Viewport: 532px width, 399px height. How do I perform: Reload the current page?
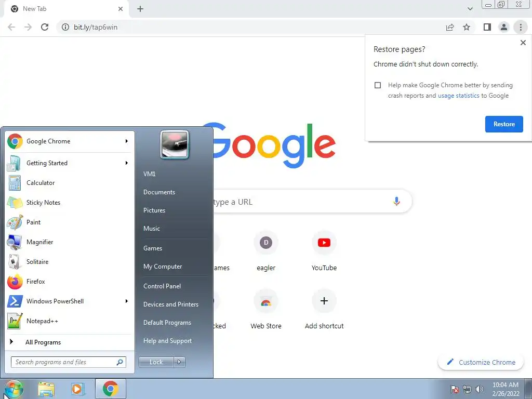(45, 27)
